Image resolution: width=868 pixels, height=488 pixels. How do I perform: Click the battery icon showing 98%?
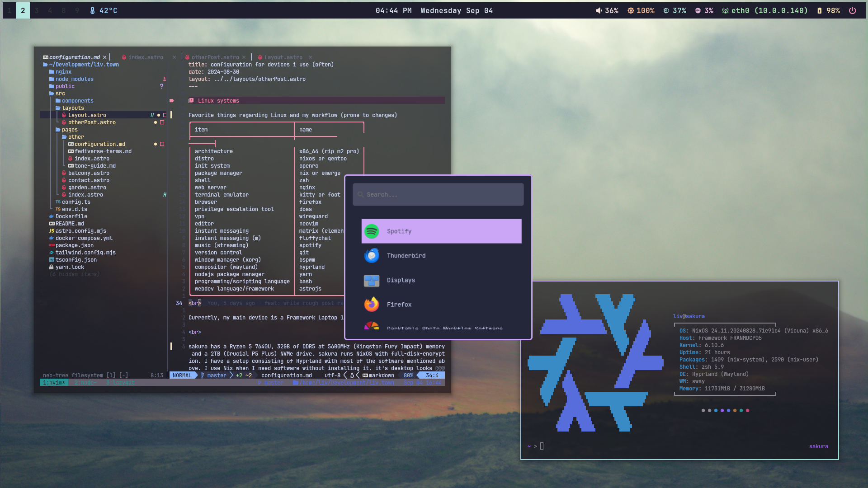pos(819,10)
